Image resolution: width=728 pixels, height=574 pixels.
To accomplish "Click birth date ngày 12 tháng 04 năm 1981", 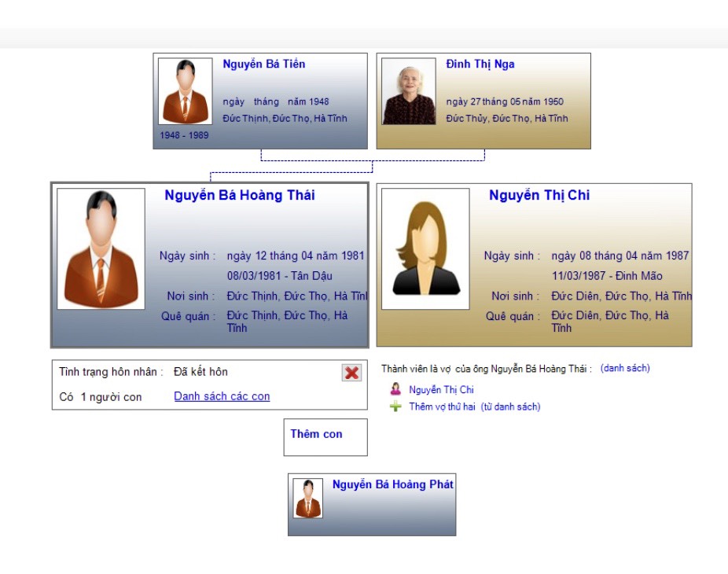I will point(296,256).
